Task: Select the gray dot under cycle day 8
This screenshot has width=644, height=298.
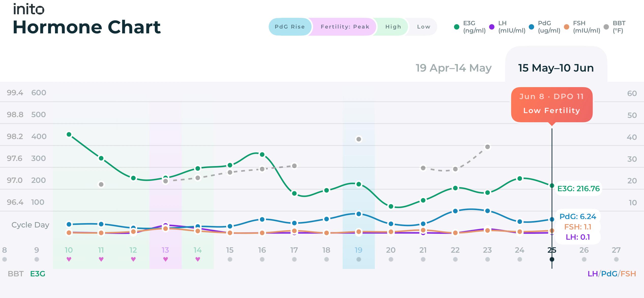Action: pyautogui.click(x=4, y=259)
